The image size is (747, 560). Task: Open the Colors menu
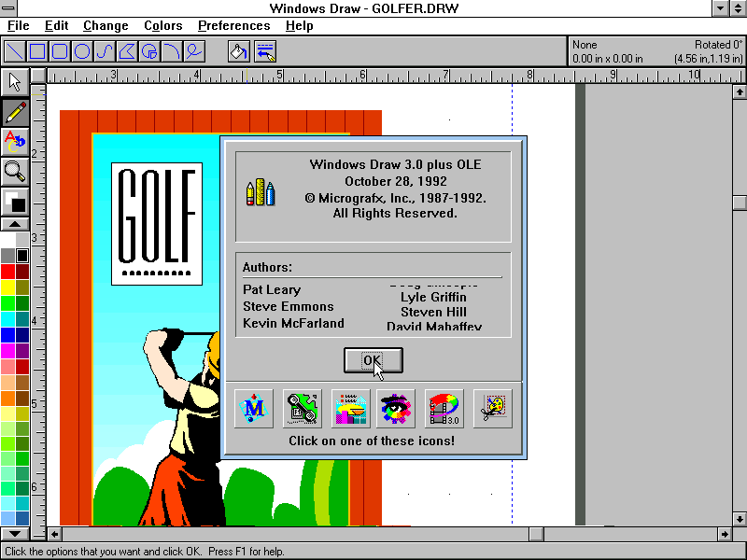[162, 26]
